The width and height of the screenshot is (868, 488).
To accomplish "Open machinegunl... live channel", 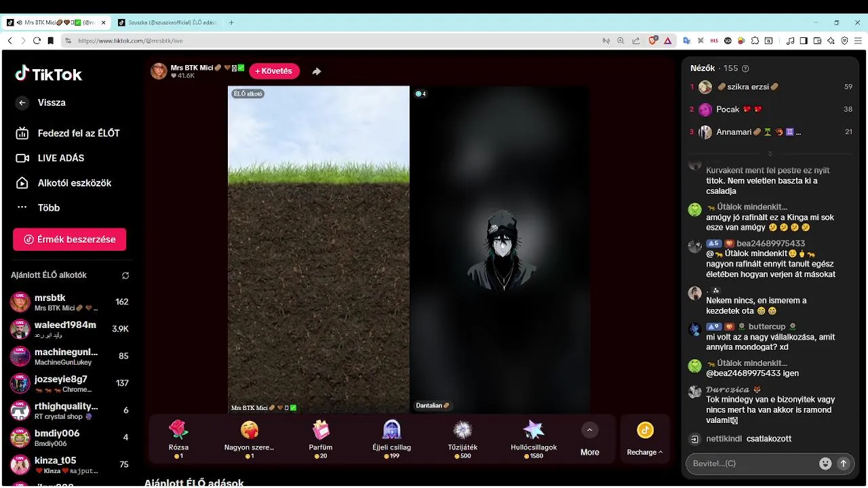I will (69, 357).
